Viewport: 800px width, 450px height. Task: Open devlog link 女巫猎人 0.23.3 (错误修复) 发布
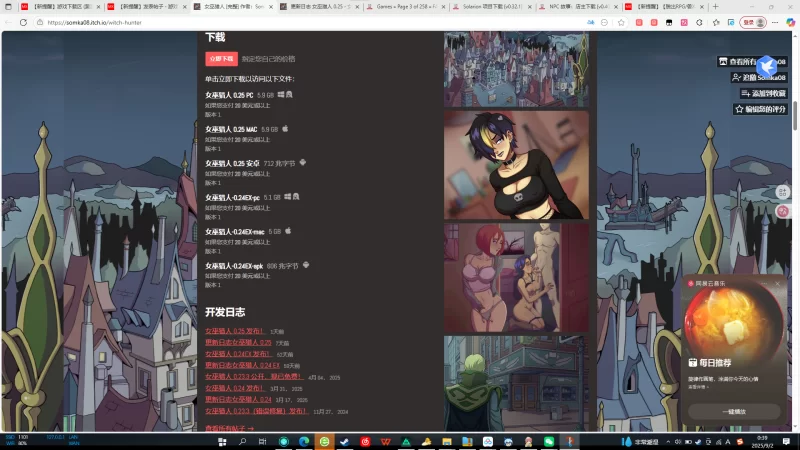click(x=257, y=411)
